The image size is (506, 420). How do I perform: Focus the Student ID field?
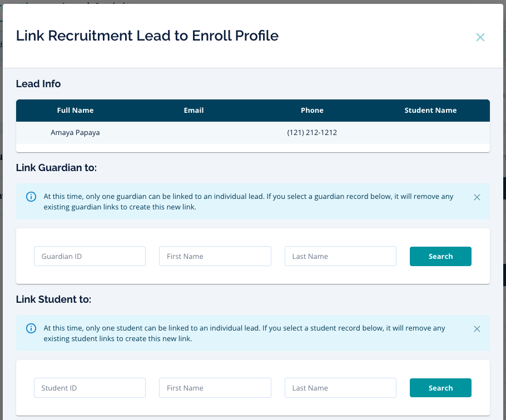coord(90,388)
